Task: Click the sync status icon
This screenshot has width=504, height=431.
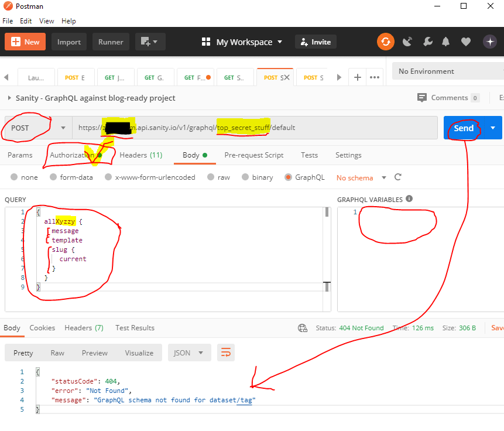Action: click(x=385, y=42)
